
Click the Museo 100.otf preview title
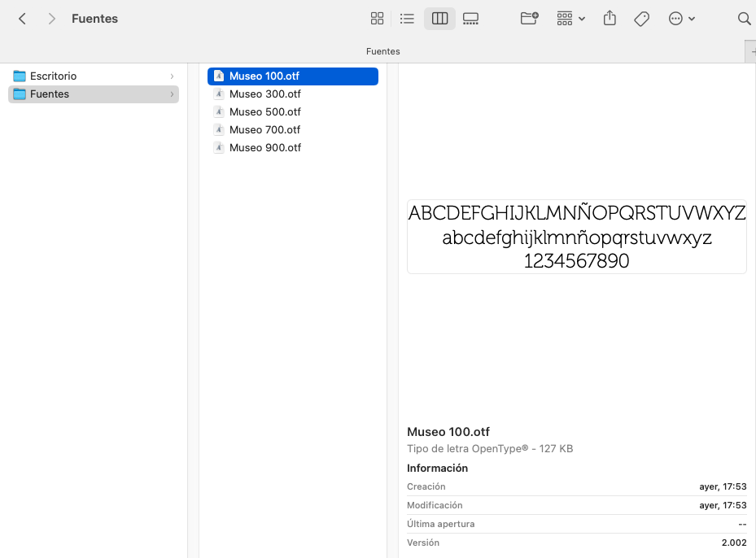[x=448, y=432]
